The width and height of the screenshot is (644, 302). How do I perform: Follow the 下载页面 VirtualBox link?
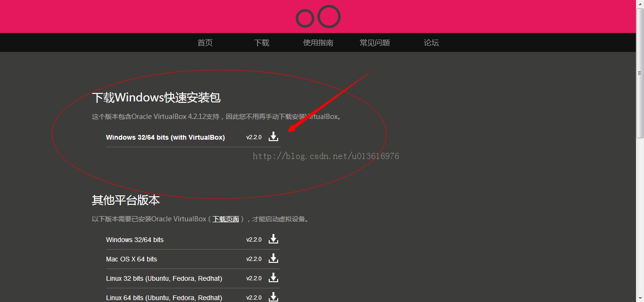(x=226, y=219)
